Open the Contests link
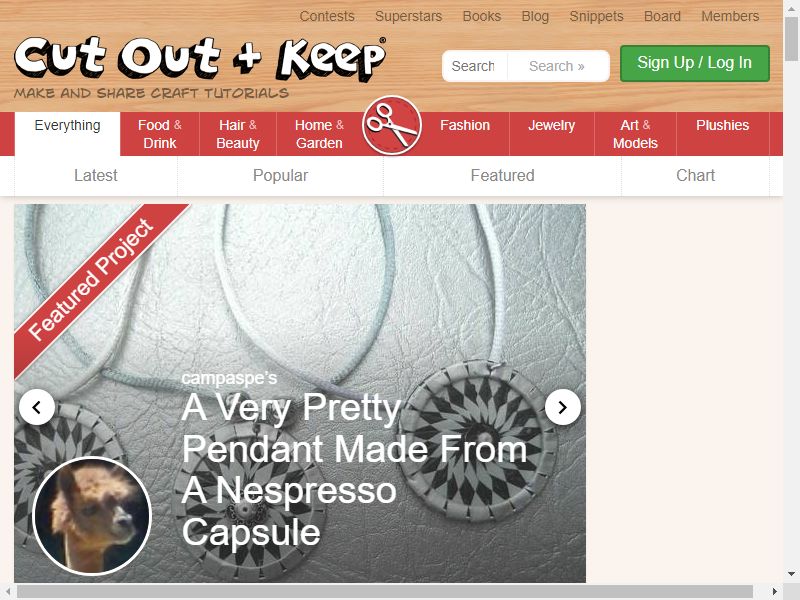 [327, 16]
